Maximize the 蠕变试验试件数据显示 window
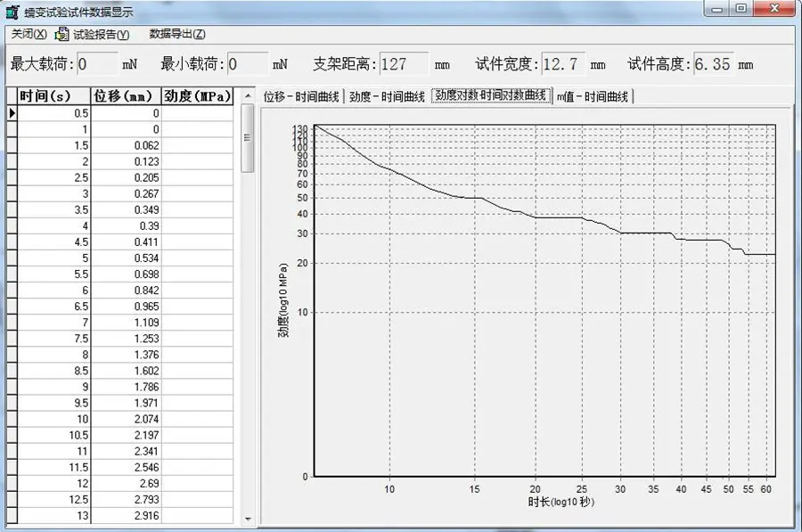This screenshot has width=802, height=532. click(741, 9)
